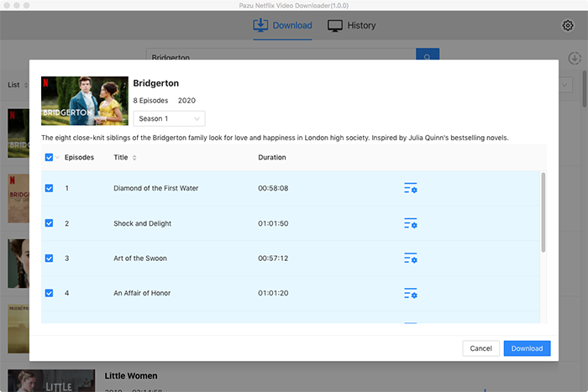Image resolution: width=588 pixels, height=392 pixels.
Task: Click the main window scrollbar
Action: pyautogui.click(x=585, y=88)
